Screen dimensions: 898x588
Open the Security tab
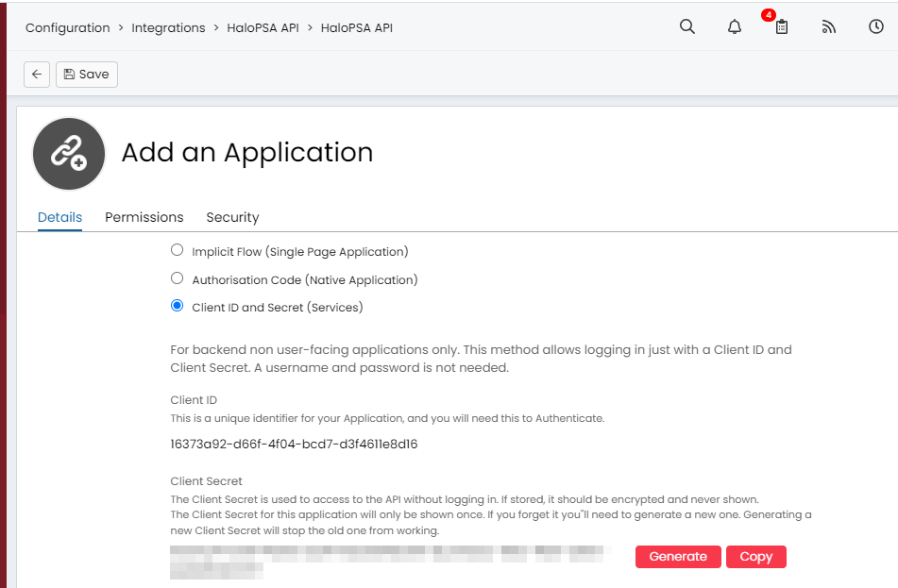pyautogui.click(x=232, y=217)
